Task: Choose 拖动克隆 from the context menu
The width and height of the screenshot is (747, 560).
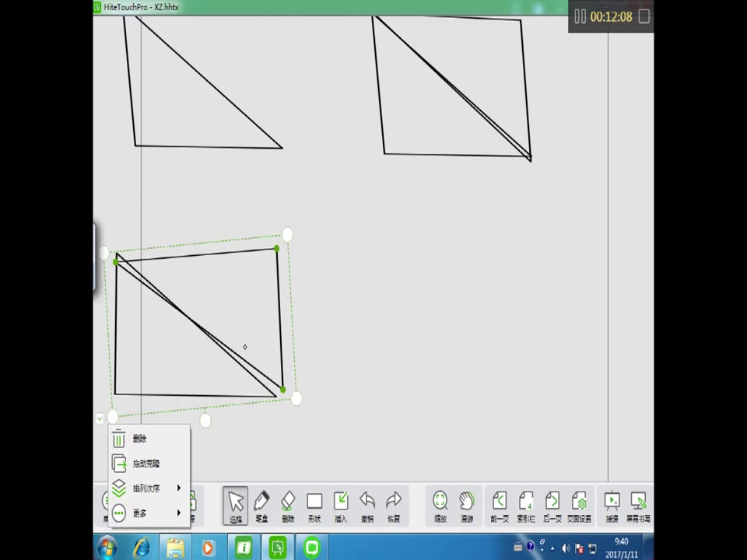Action: (x=146, y=464)
